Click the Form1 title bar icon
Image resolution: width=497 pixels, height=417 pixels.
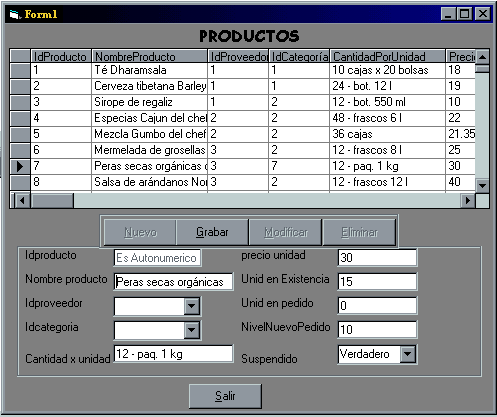[14, 14]
